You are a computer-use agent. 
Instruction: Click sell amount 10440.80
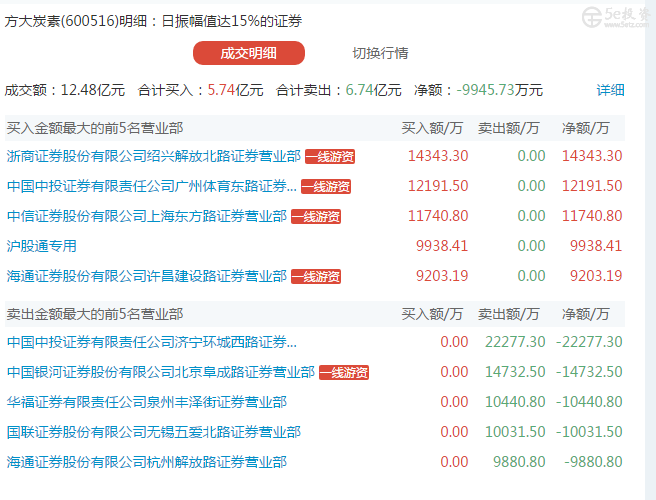pyautogui.click(x=515, y=402)
